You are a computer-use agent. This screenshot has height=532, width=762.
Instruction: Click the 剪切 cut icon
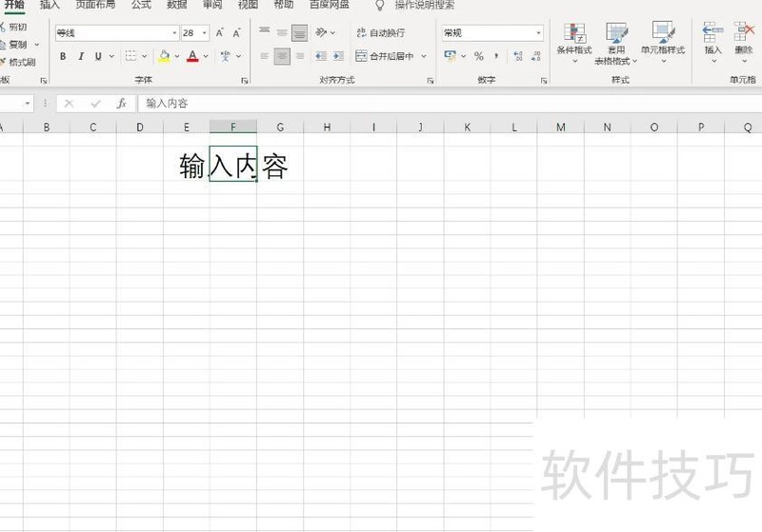(x=3, y=27)
